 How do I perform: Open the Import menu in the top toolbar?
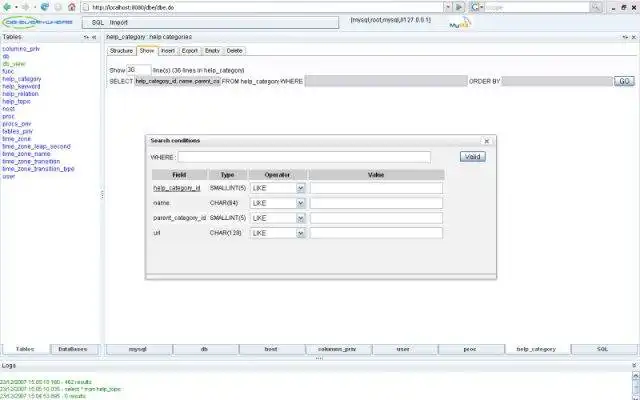pos(119,22)
